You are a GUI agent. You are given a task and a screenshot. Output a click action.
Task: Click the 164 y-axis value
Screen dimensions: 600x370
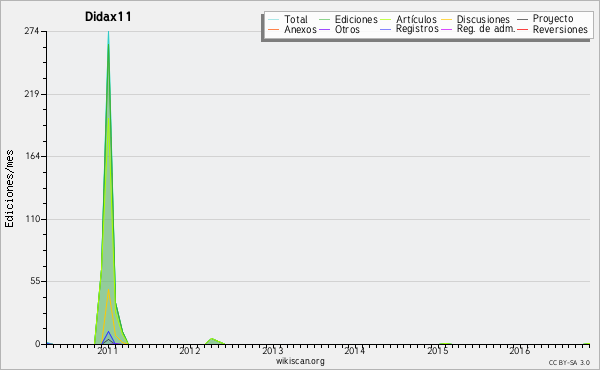pos(32,156)
